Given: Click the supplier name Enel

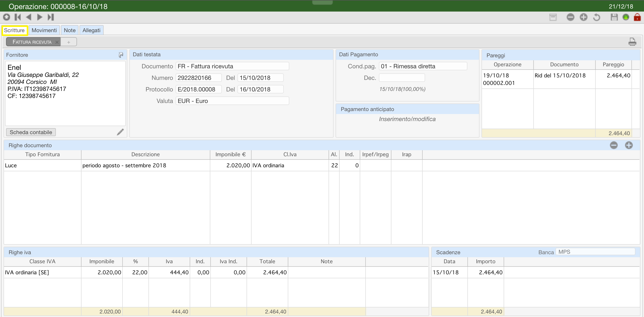Looking at the screenshot, I should (x=14, y=68).
